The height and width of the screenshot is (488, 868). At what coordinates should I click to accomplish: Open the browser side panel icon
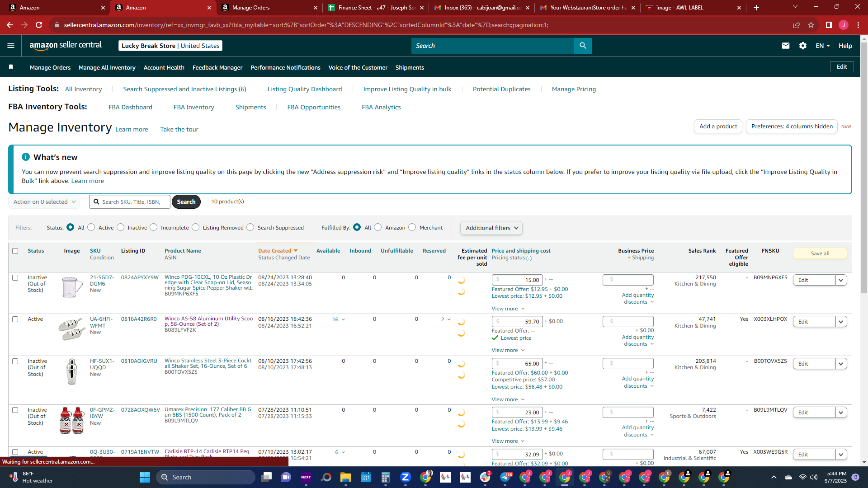[x=829, y=25]
